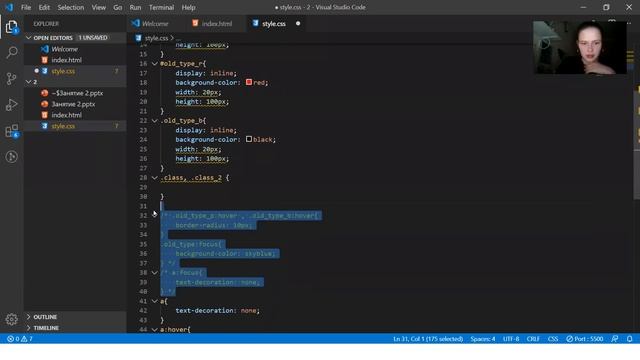
Task: Click line number 42 in gutter
Action: point(143,311)
